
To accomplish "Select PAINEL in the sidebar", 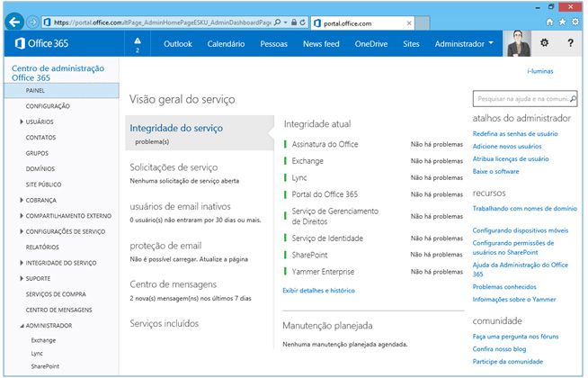I will click(61, 91).
